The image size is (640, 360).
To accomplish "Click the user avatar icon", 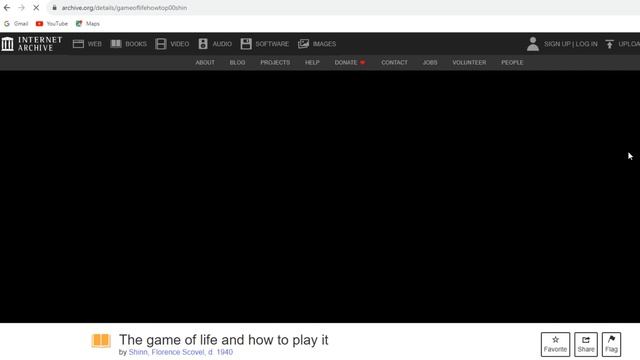I will click(533, 44).
